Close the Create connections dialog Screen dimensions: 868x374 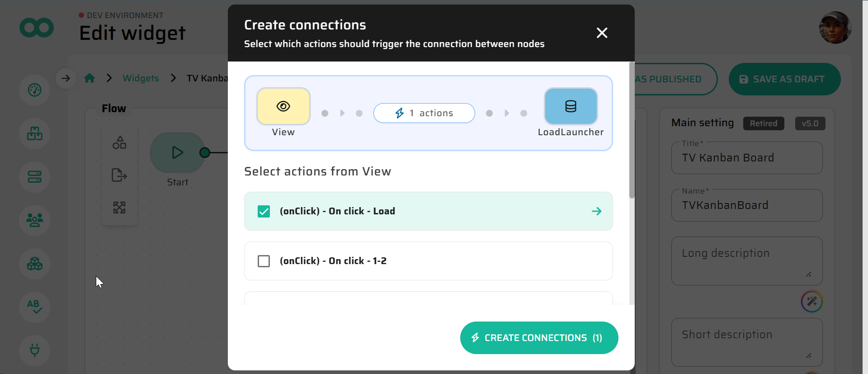click(602, 33)
